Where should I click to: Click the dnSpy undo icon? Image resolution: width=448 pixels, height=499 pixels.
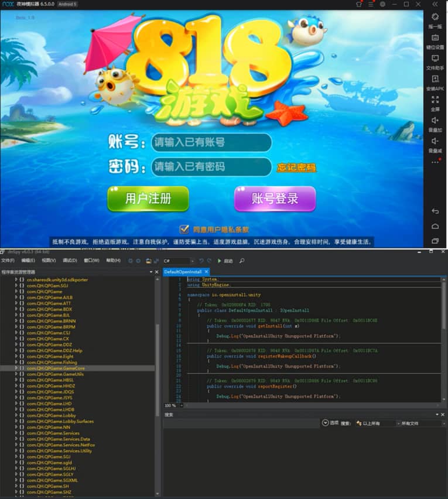point(201,261)
